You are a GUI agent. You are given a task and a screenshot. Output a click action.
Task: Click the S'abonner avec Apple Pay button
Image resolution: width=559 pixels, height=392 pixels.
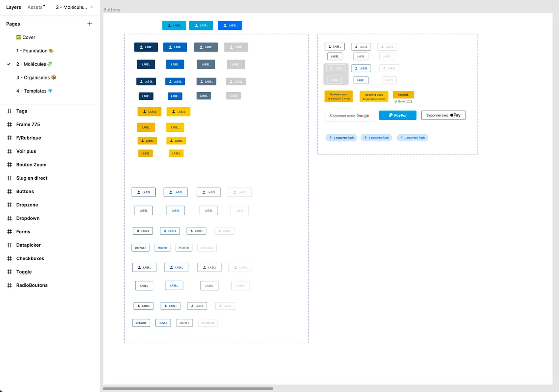[x=443, y=115]
